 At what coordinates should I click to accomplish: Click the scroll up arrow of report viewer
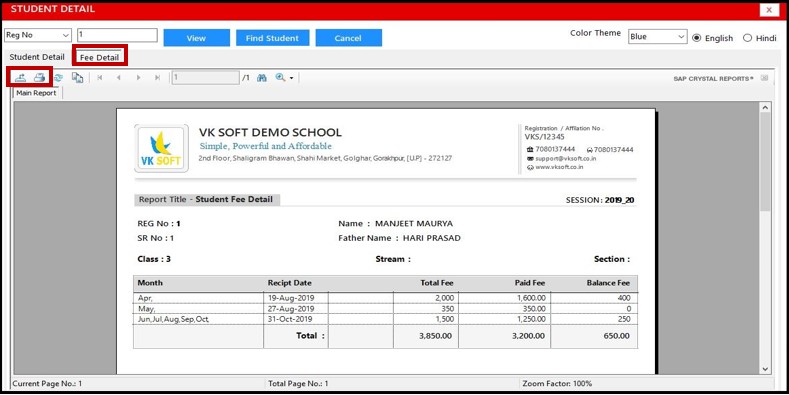(765, 108)
